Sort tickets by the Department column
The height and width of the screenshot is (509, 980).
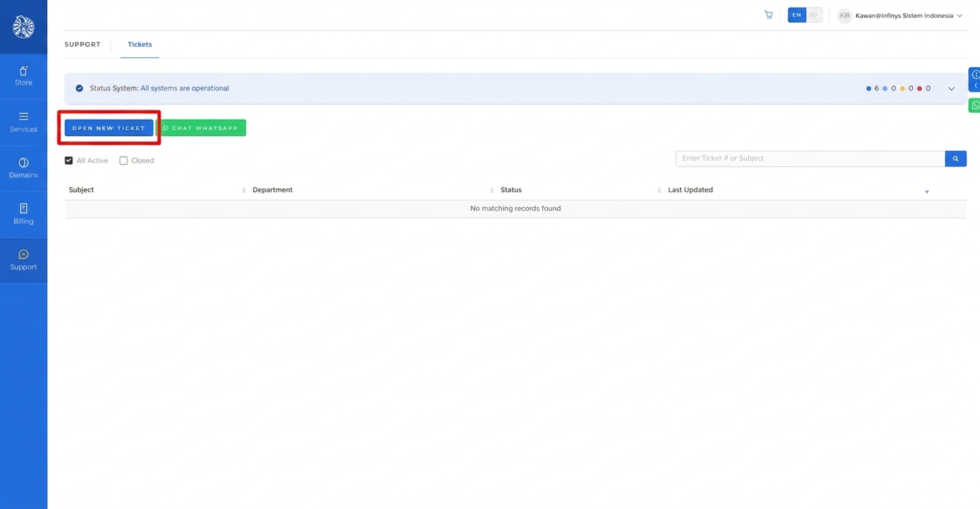coord(372,190)
